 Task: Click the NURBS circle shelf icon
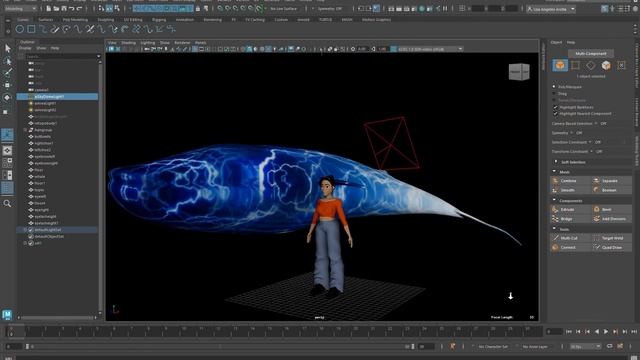point(20,29)
